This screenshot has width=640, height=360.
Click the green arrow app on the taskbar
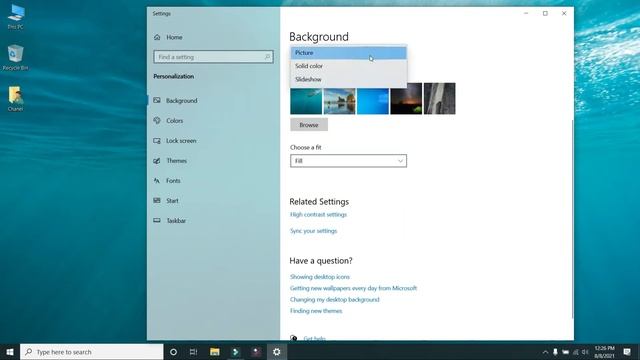(236, 352)
